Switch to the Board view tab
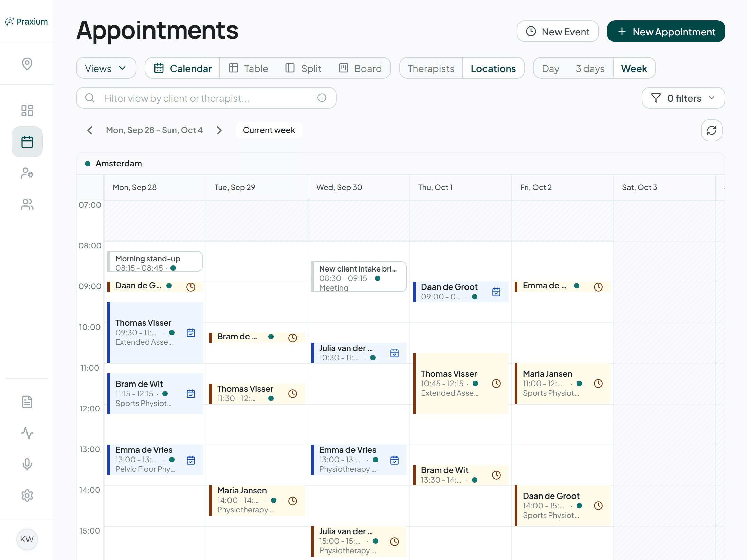Viewport: 747px width, 560px height. [x=360, y=68]
